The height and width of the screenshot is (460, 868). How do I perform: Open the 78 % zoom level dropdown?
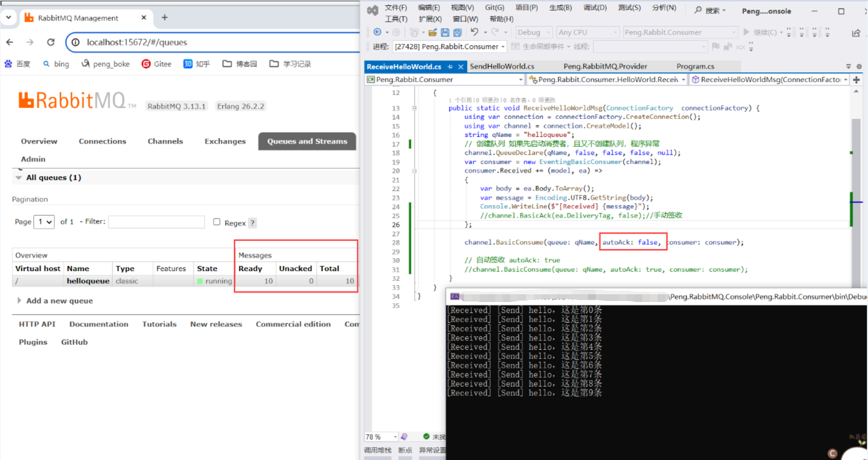pos(381,437)
